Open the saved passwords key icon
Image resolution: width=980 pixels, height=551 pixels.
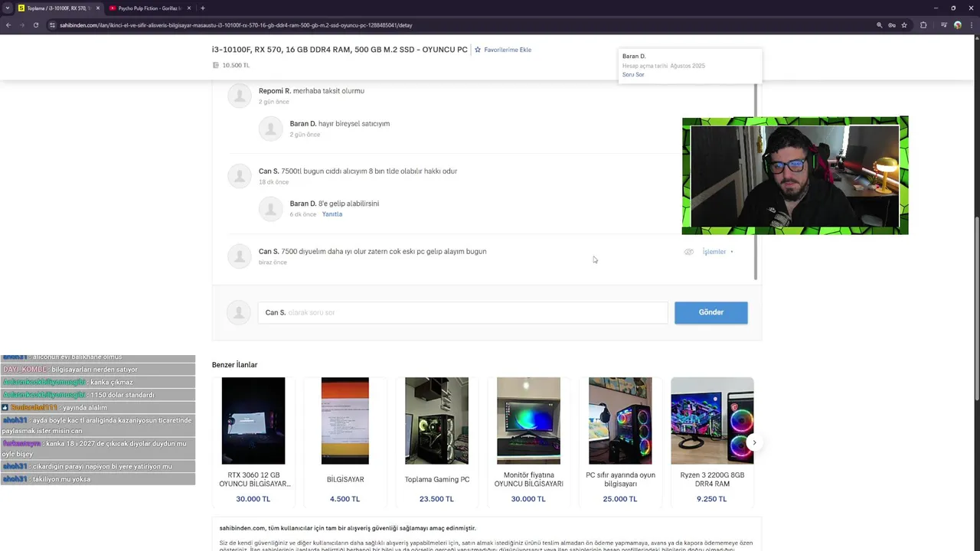click(892, 25)
